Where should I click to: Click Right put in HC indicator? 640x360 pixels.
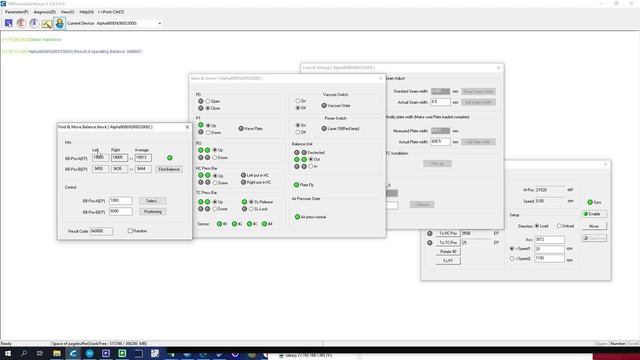coord(243,182)
